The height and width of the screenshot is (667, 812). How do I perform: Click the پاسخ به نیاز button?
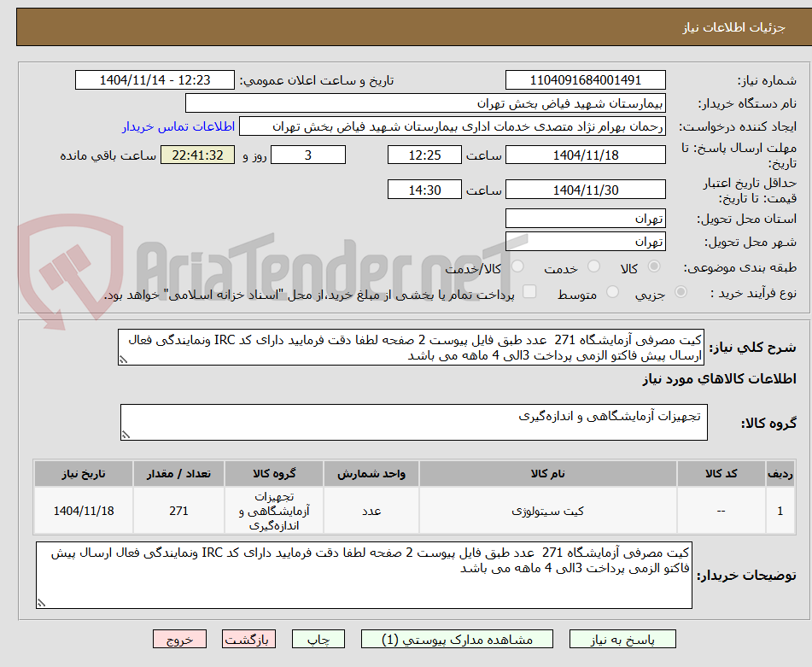[x=622, y=639]
